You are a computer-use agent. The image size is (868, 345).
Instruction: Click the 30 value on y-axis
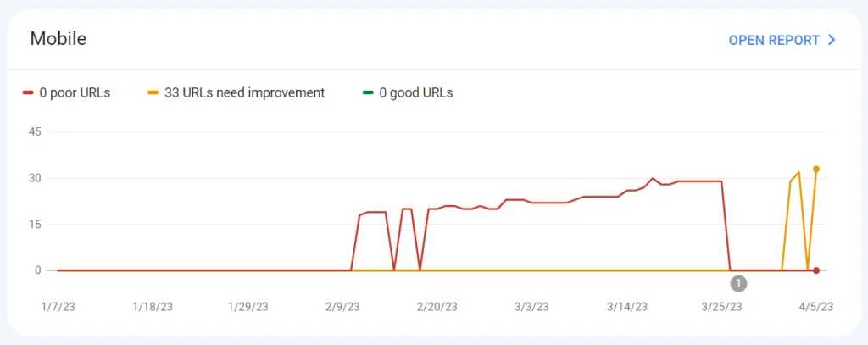(35, 179)
